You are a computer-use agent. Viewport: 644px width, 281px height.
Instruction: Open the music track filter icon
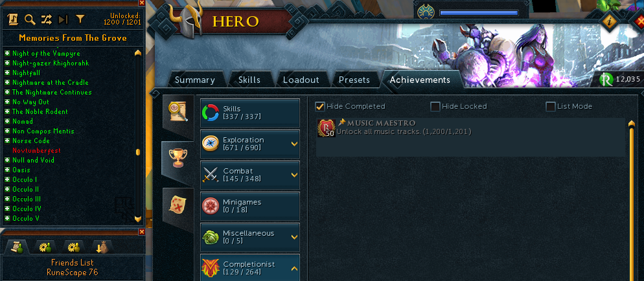pos(80,19)
